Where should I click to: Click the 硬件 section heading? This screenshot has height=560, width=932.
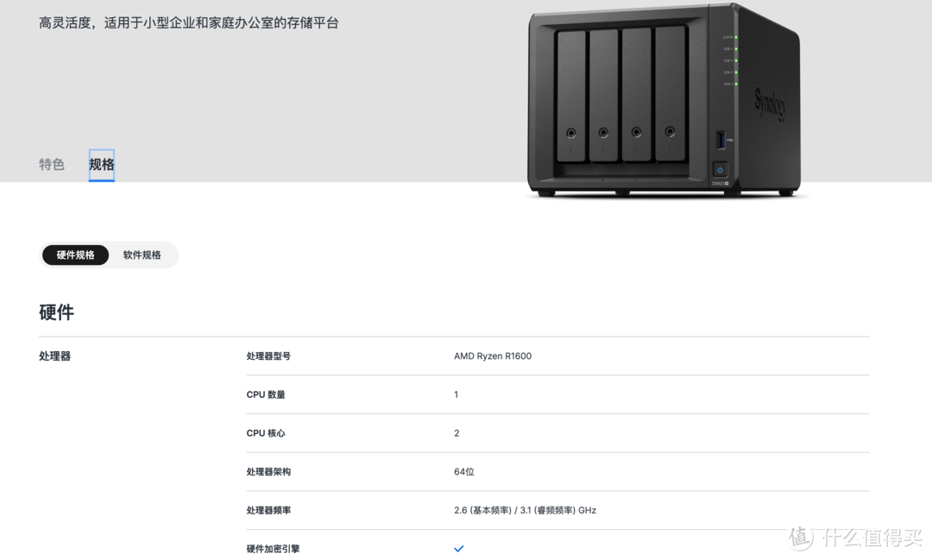click(57, 312)
